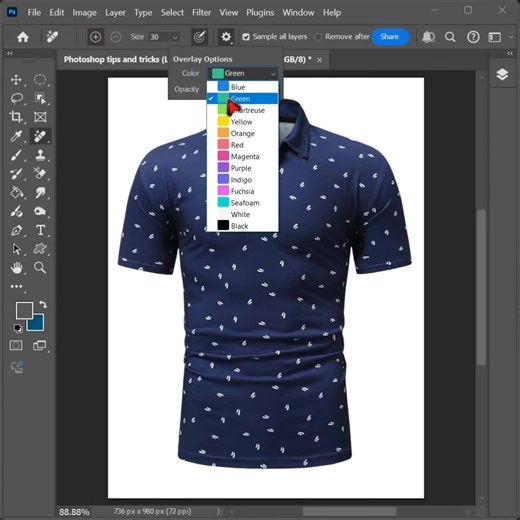This screenshot has height=520, width=520.
Task: Select the Brush tool
Action: [x=16, y=155]
